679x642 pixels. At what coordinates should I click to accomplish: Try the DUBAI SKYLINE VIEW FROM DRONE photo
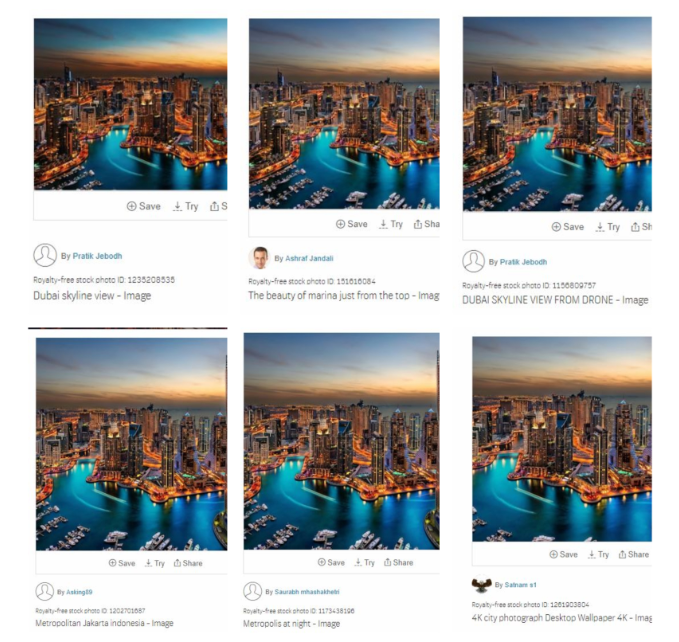608,227
